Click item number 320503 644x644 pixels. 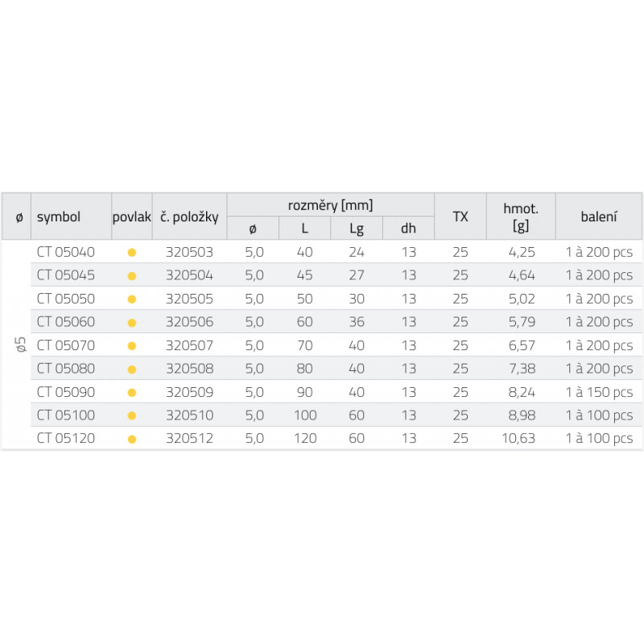189,252
